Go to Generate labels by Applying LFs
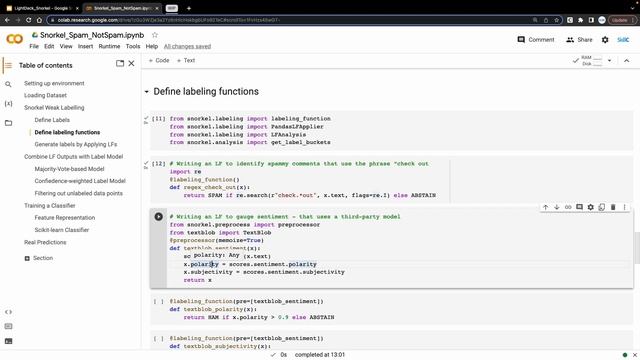The width and height of the screenshot is (640, 360). 76,144
